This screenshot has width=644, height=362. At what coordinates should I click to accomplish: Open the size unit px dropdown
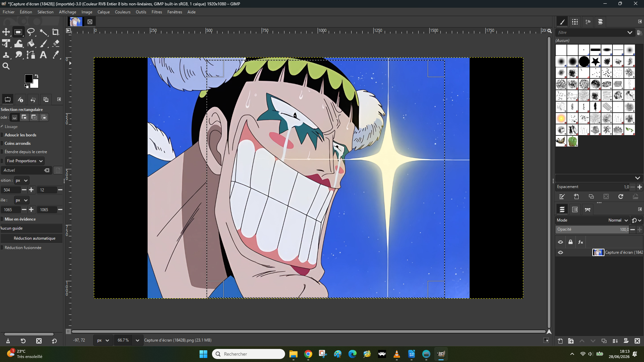pos(21,200)
